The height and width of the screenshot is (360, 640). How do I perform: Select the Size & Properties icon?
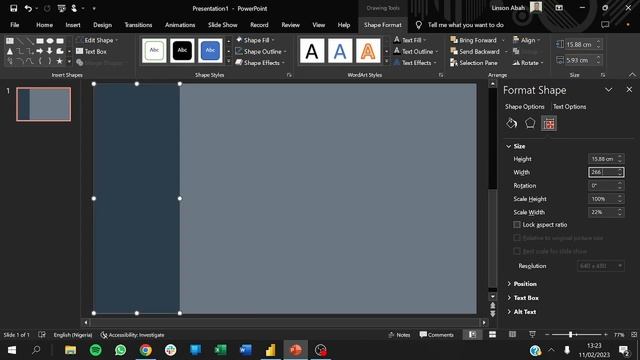(549, 123)
